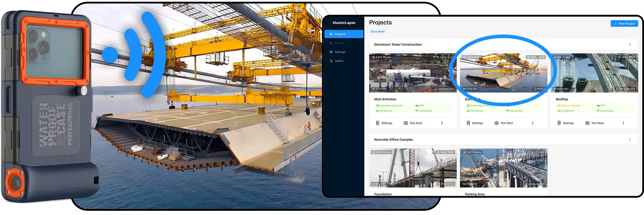Open the Parking Area camera thumbnail

pos(504,168)
